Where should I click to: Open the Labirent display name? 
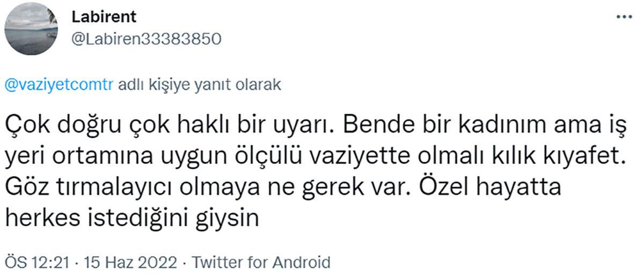(104, 17)
